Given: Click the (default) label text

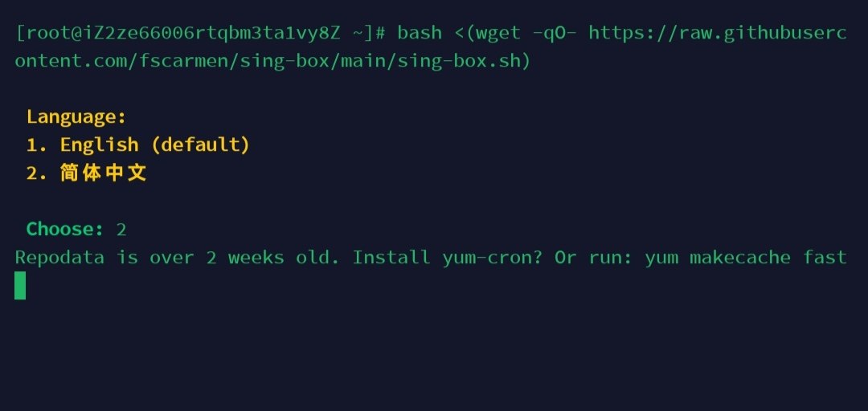Looking at the screenshot, I should coord(200,145).
